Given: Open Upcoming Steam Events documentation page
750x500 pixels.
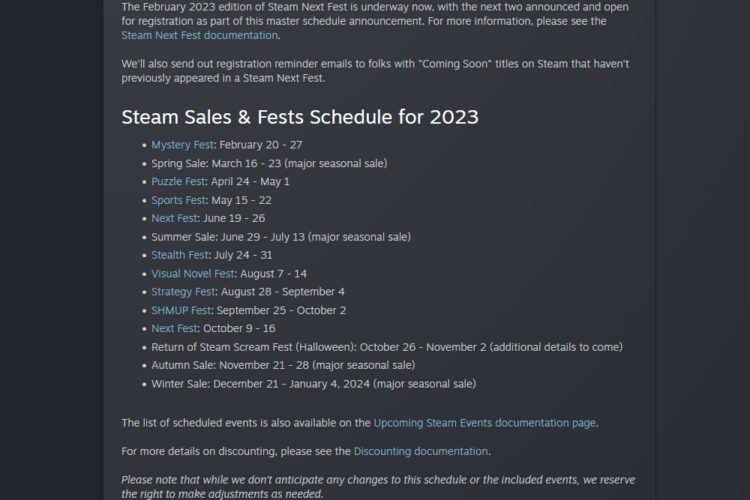Looking at the screenshot, I should 484,423.
